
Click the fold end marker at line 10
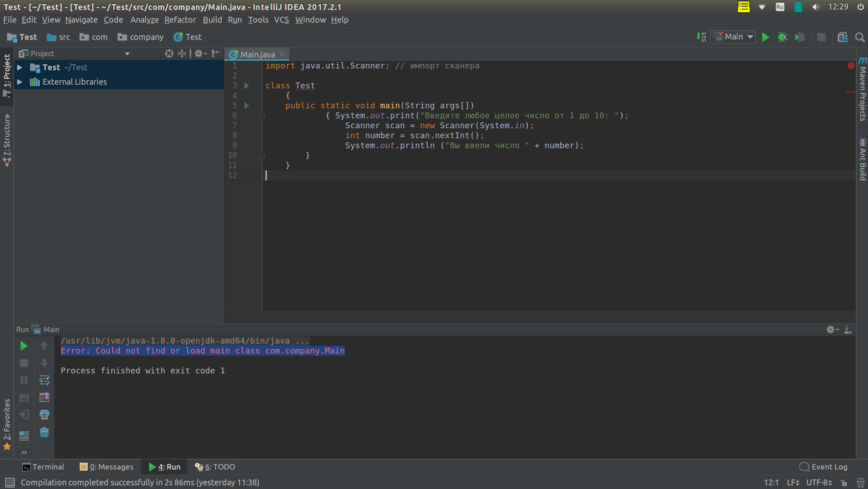[262, 155]
